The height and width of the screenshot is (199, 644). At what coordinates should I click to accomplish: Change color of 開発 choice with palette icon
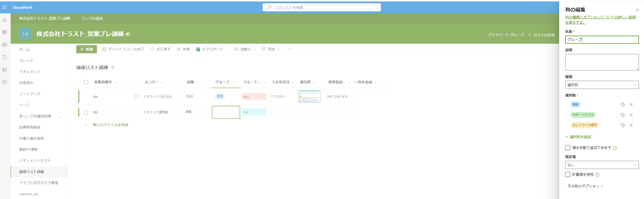click(622, 105)
